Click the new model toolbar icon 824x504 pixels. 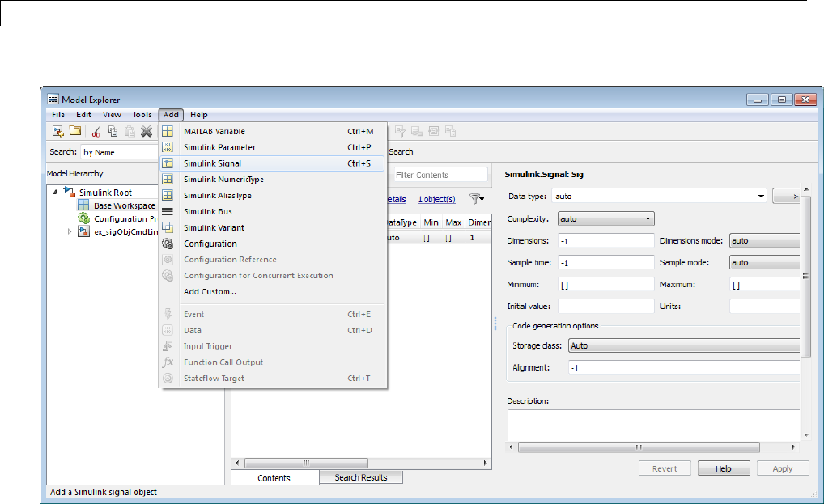click(57, 131)
